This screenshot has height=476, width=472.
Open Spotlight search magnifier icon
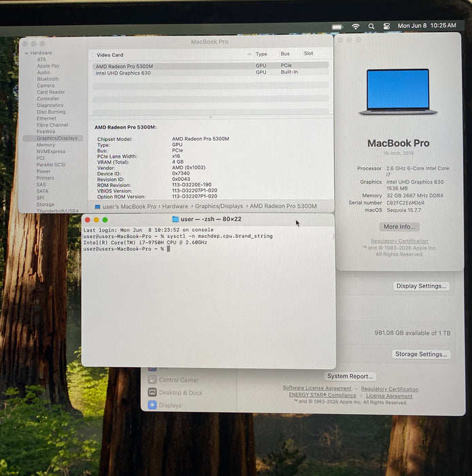(x=371, y=27)
